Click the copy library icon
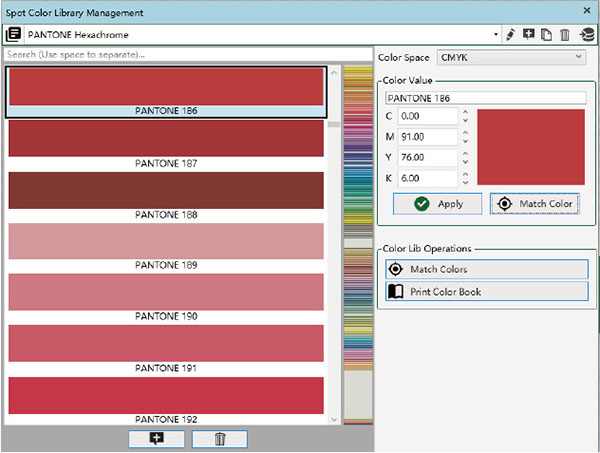 click(x=546, y=34)
